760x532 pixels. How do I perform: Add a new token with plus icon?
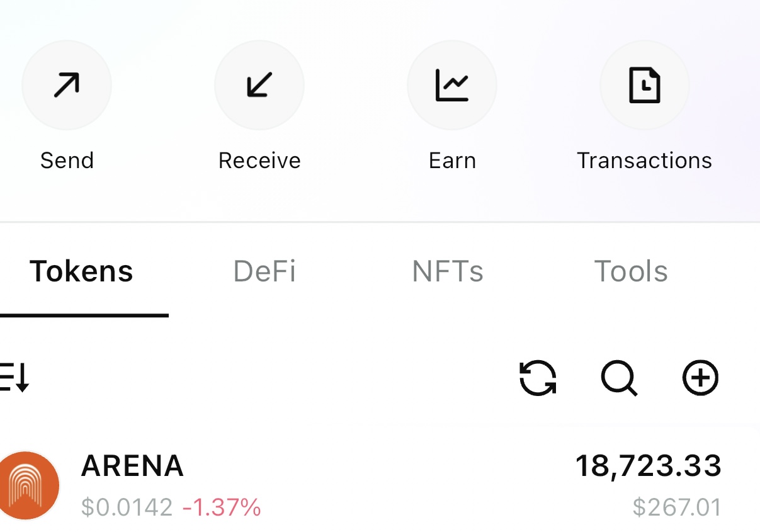701,378
